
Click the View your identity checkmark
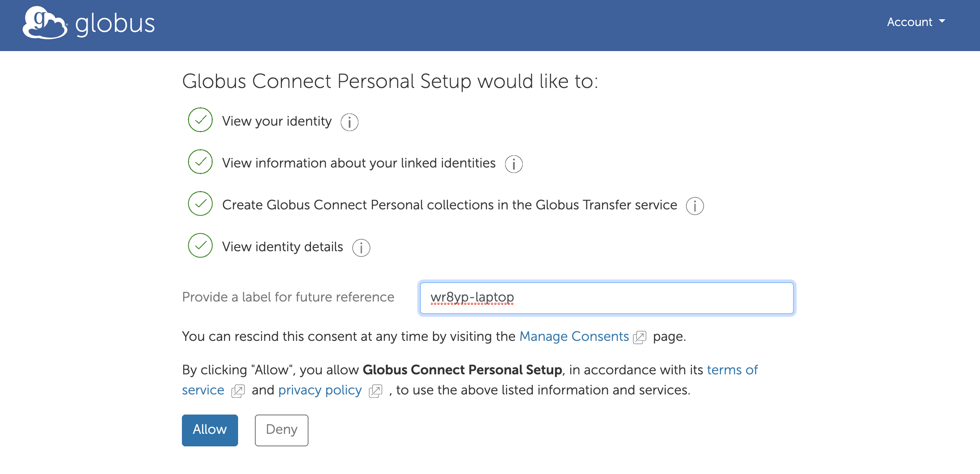pyautogui.click(x=200, y=120)
